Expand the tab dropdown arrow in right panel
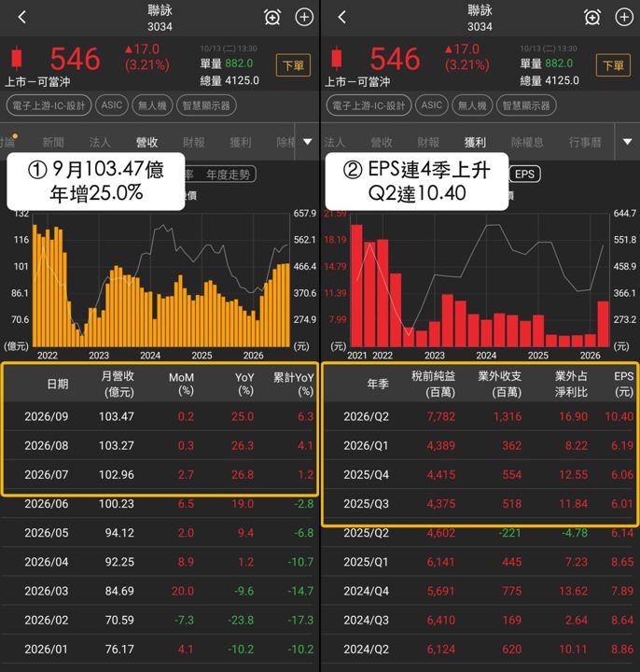 click(x=628, y=142)
